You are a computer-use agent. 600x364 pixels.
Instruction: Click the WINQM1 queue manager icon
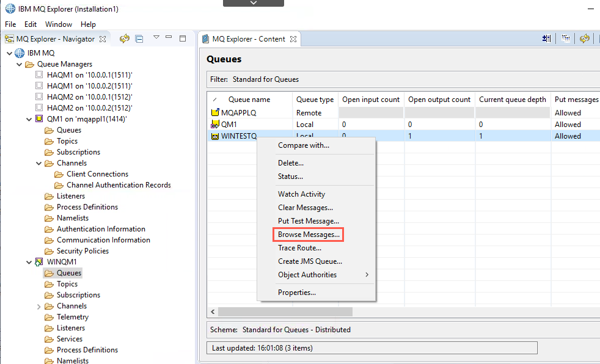38,262
